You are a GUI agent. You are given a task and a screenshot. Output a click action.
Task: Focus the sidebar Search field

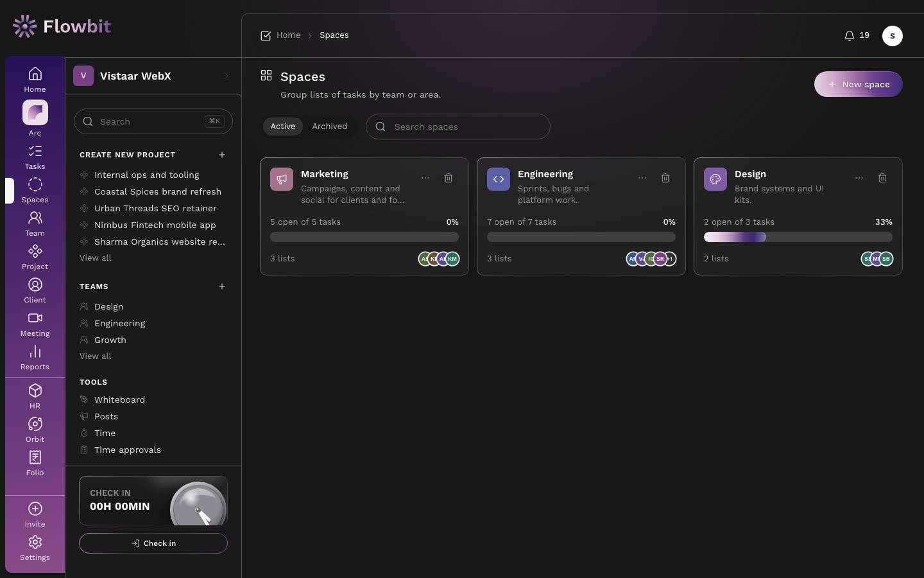(153, 121)
